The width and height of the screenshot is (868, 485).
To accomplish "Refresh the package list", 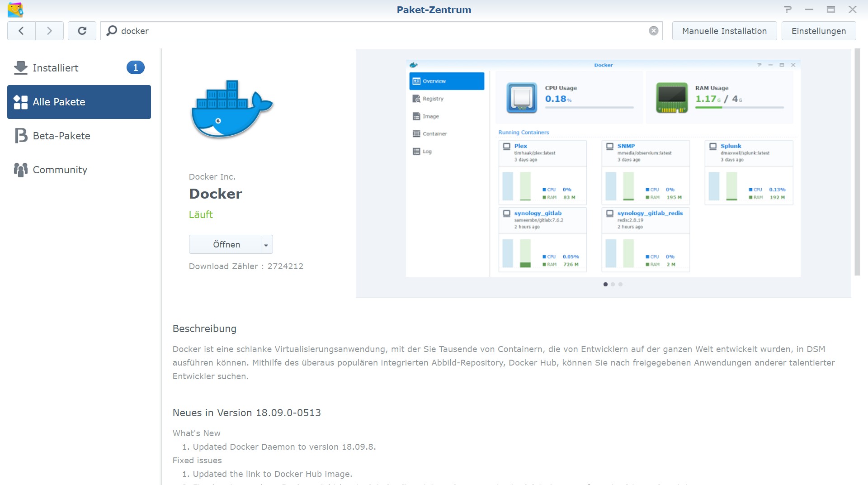I will pos(82,31).
